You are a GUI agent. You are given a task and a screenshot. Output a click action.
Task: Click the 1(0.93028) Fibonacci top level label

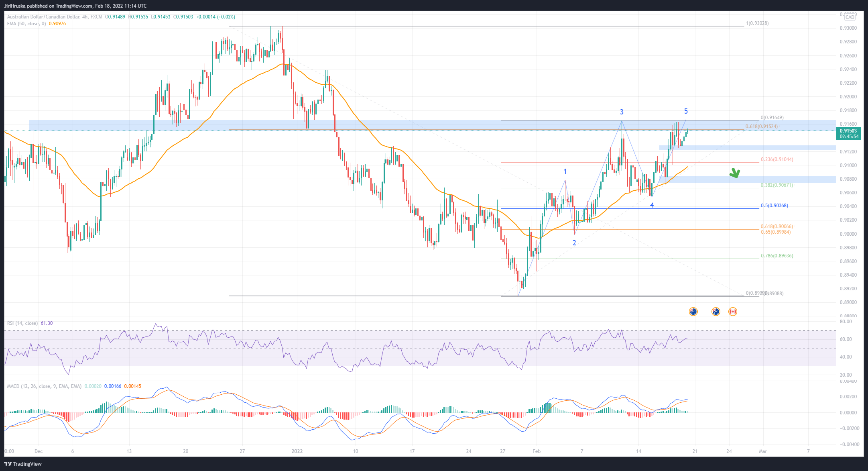[757, 23]
